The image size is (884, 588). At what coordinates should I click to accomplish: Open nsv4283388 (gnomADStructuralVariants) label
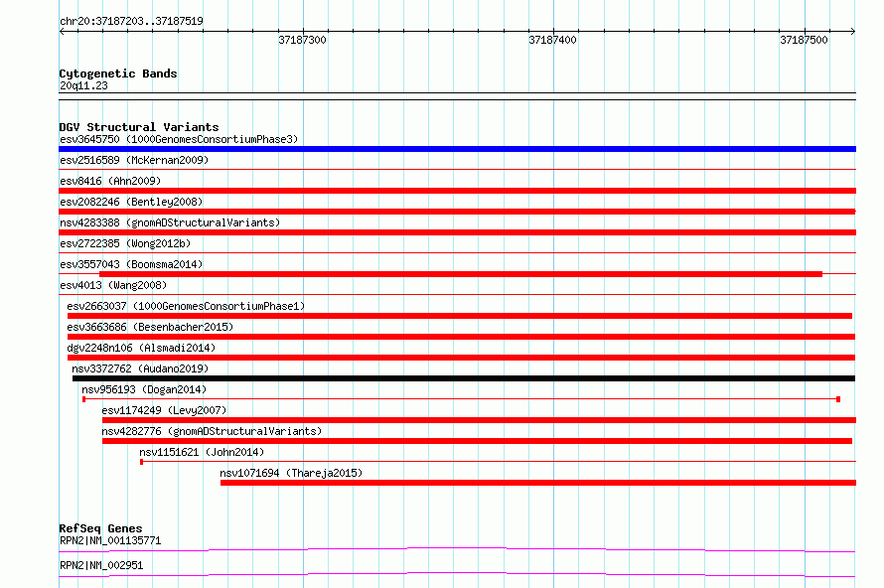[x=170, y=222]
